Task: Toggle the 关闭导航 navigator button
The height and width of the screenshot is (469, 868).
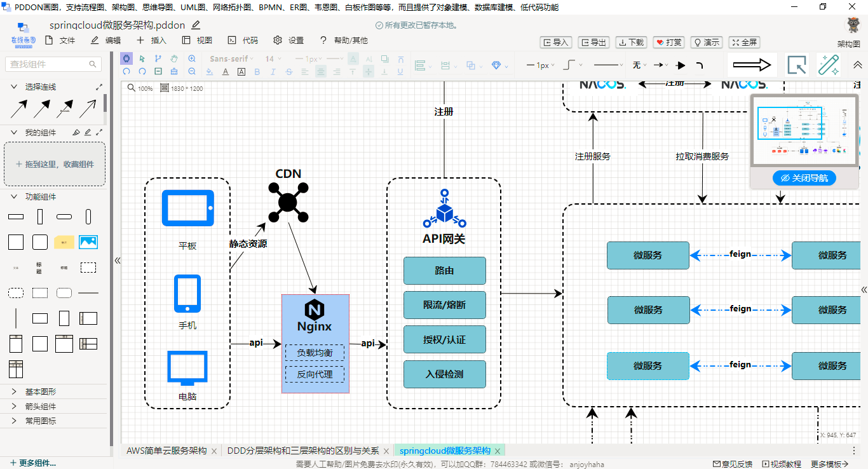Action: (x=804, y=178)
